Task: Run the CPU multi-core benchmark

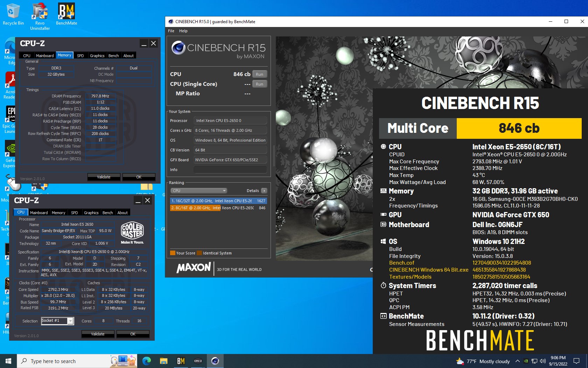Action: 259,74
